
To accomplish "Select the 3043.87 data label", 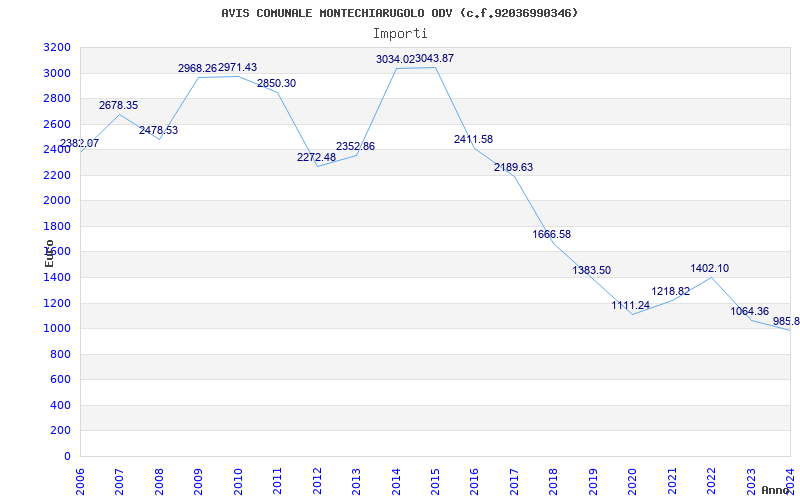I will coord(434,59).
